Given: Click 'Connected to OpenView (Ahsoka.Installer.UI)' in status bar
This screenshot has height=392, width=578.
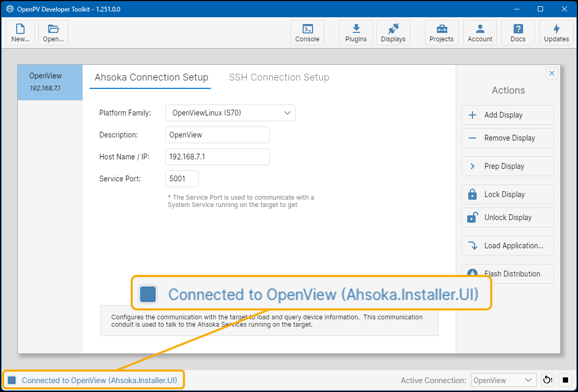Looking at the screenshot, I should (x=99, y=380).
